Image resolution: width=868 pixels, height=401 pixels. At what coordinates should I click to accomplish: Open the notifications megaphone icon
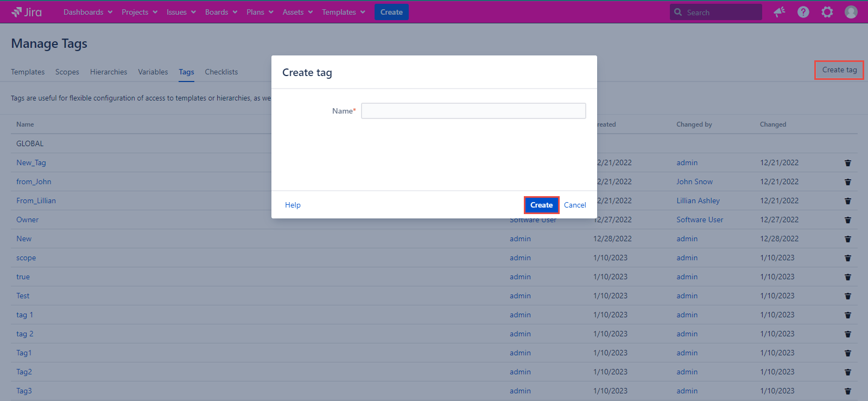(x=780, y=12)
